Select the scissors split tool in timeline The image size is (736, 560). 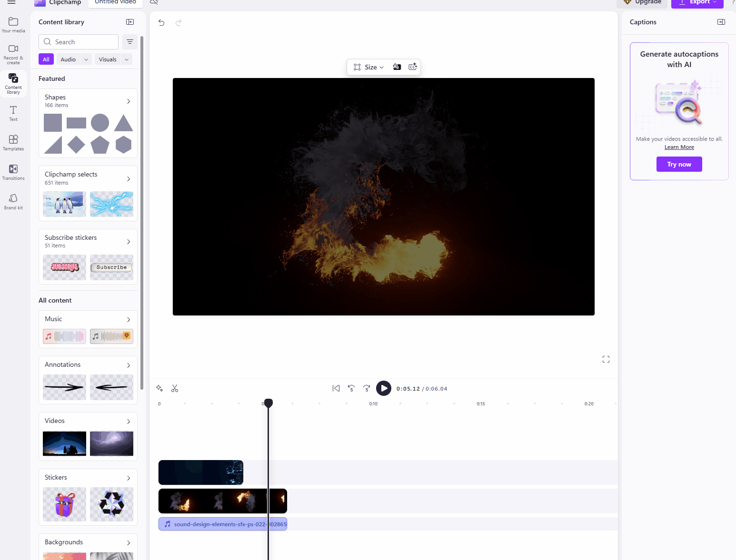pos(175,388)
